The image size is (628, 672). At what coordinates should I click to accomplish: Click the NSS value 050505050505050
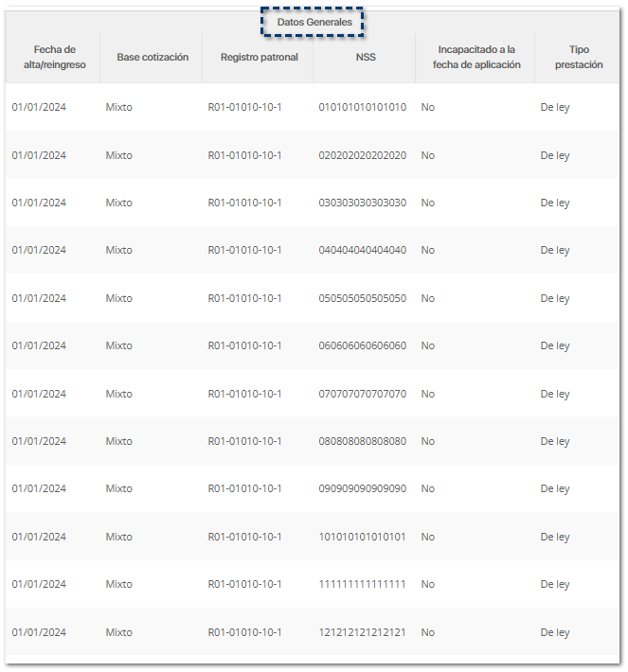[x=362, y=298]
